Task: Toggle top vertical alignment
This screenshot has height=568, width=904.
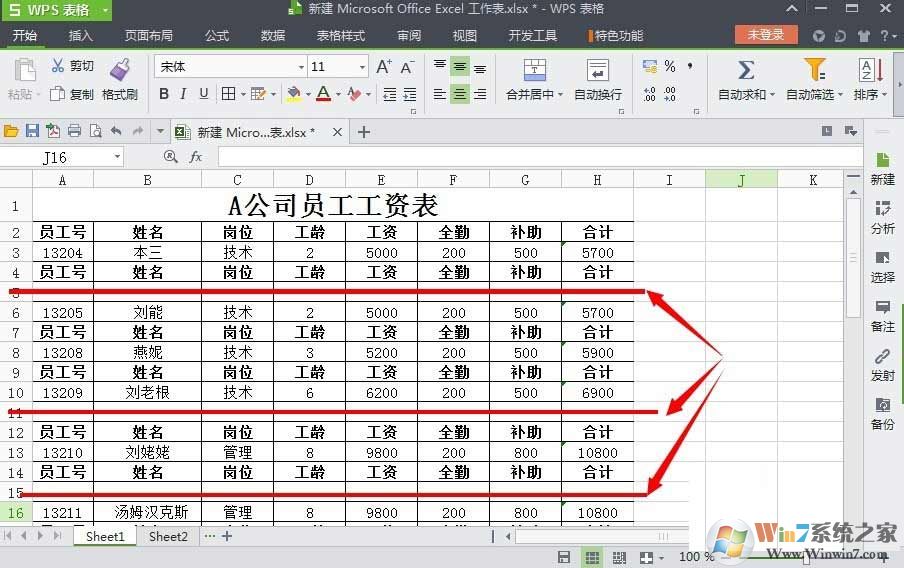Action: pos(440,65)
